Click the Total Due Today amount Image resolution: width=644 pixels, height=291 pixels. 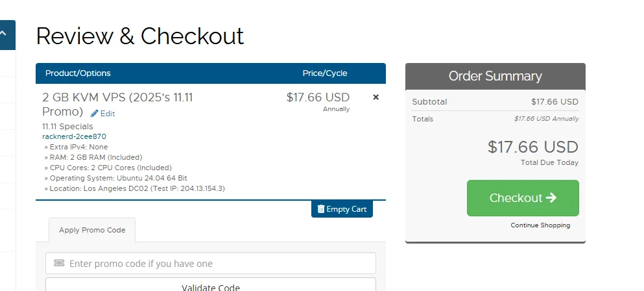[x=532, y=147]
